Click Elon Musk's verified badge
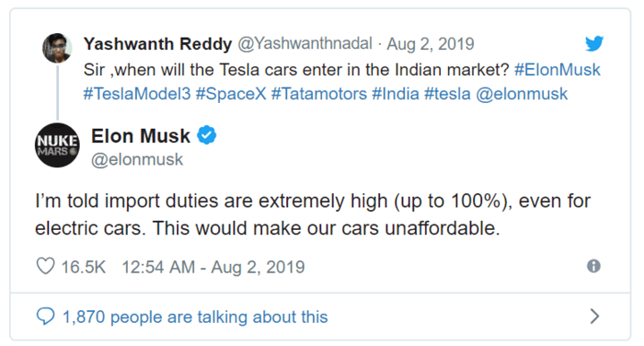The width and height of the screenshot is (644, 346). point(207,135)
